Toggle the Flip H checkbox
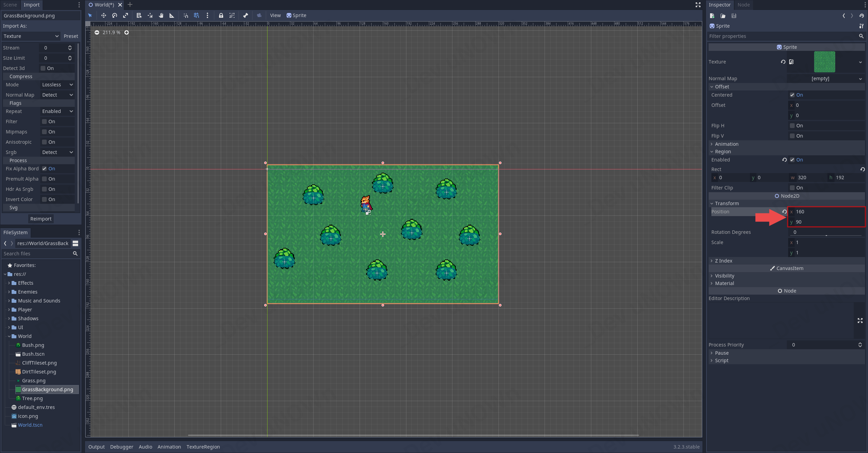 coord(792,126)
